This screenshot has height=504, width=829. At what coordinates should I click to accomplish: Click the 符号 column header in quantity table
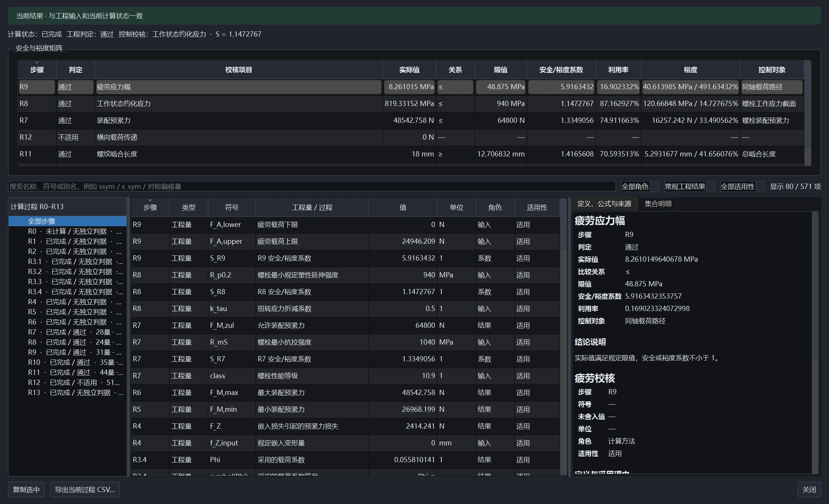pos(232,207)
